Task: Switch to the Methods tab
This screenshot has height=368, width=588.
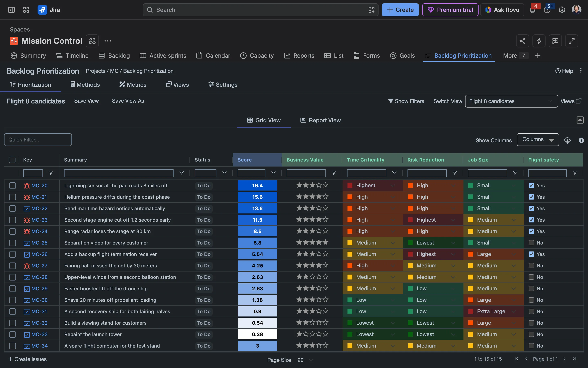Action: click(85, 85)
